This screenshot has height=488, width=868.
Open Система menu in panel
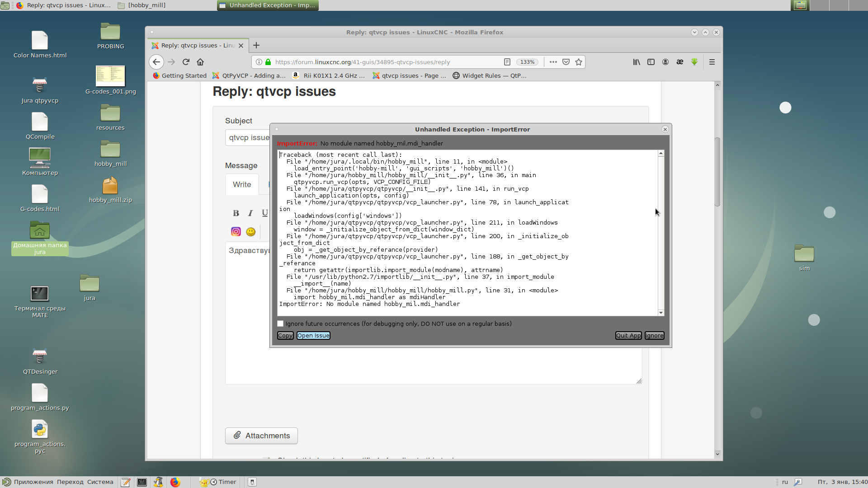tap(100, 482)
